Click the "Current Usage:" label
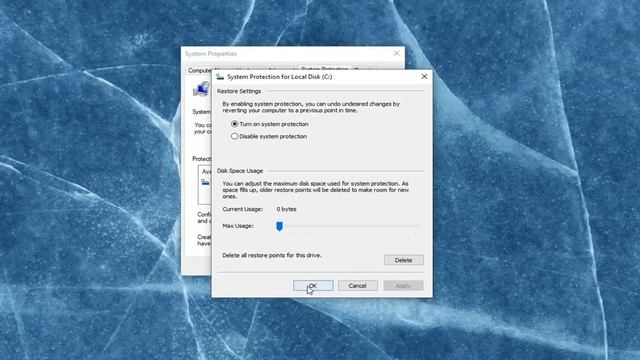This screenshot has height=360, width=640. [x=242, y=209]
